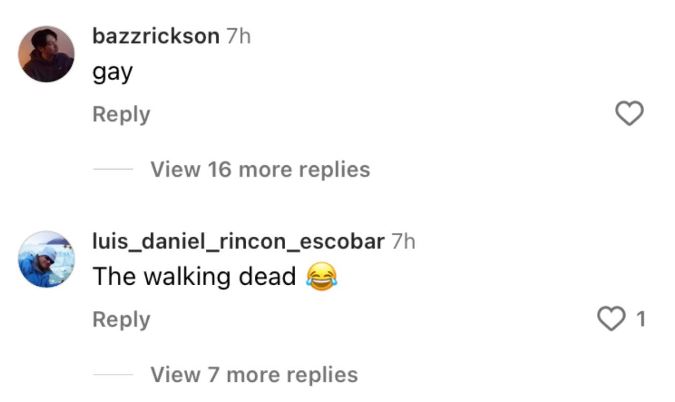Select 'The walking dead' comment text
The image size is (675, 402).
point(194,276)
